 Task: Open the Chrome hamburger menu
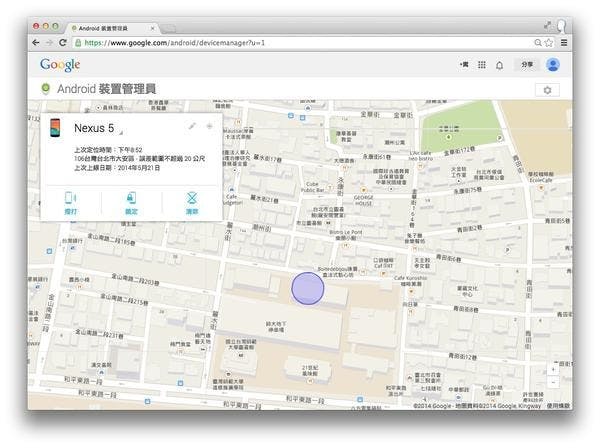564,44
